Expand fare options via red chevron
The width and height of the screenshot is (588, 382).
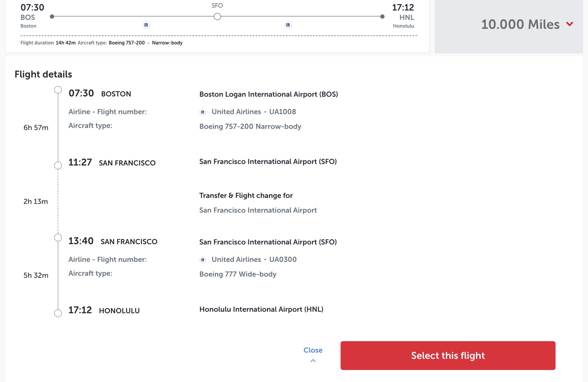click(570, 24)
